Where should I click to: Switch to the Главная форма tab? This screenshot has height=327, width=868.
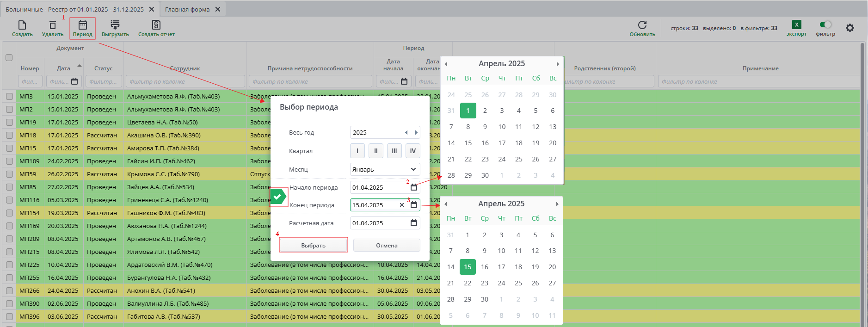pos(187,9)
